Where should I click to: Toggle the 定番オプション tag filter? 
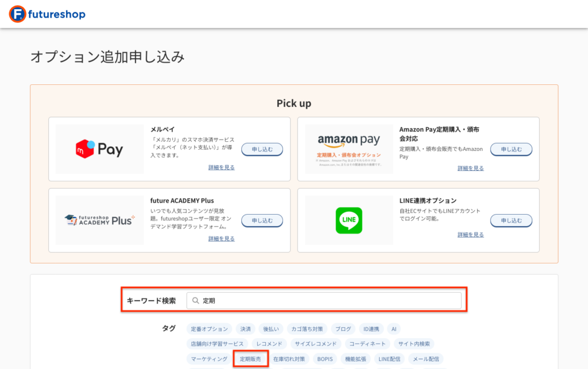pos(210,329)
